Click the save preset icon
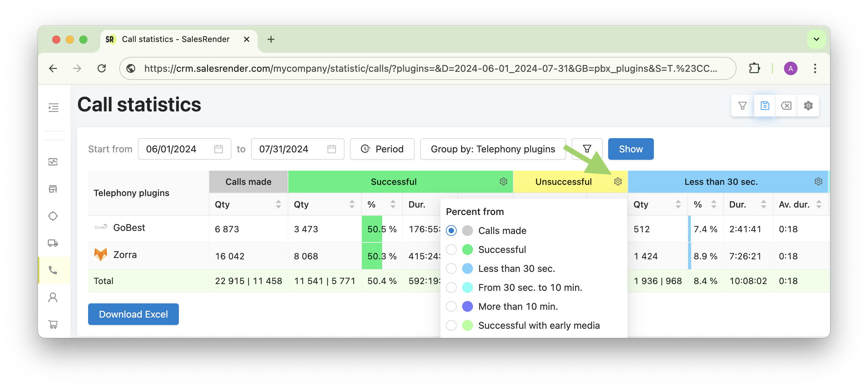Viewport: 868px width, 388px height. (x=765, y=106)
